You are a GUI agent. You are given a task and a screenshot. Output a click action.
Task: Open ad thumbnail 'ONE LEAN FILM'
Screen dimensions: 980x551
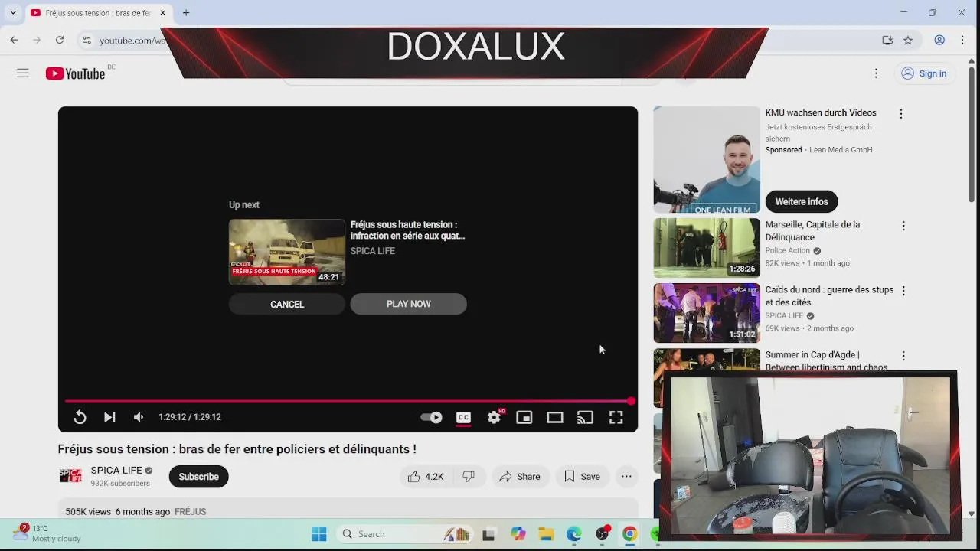[707, 159]
